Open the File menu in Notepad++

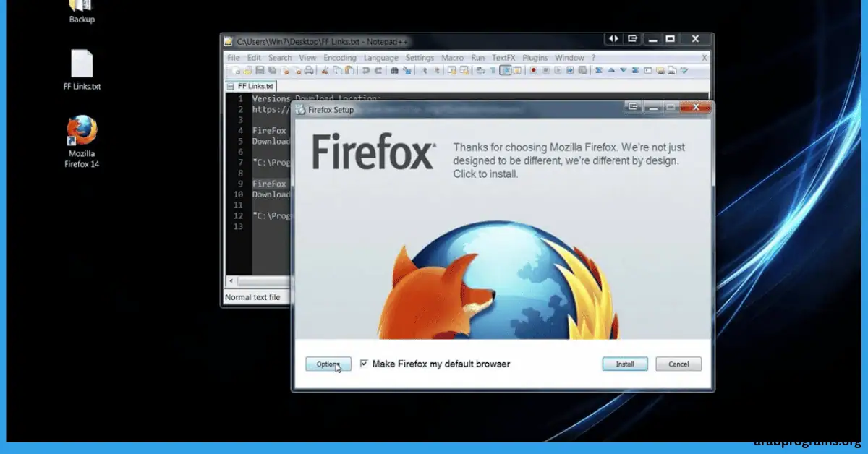[234, 58]
